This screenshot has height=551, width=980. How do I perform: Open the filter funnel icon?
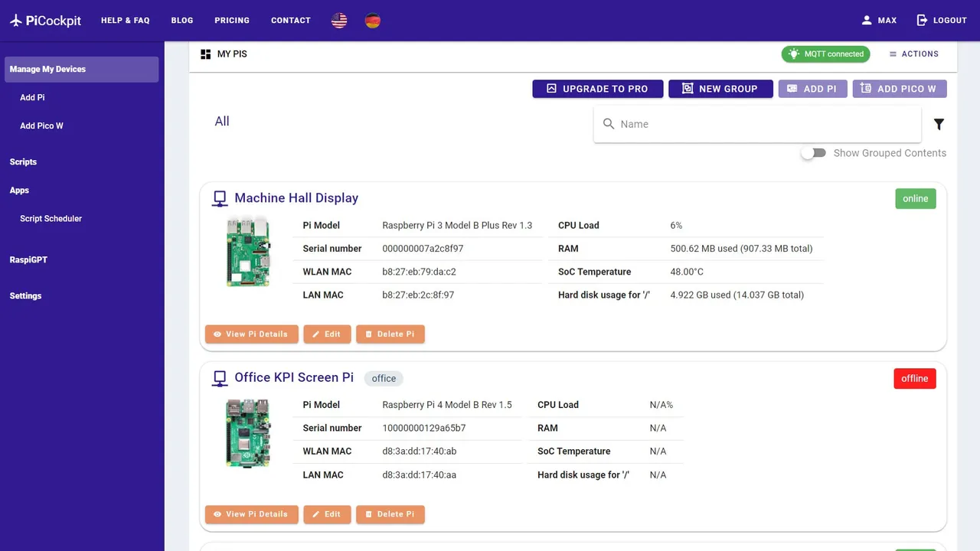tap(939, 124)
